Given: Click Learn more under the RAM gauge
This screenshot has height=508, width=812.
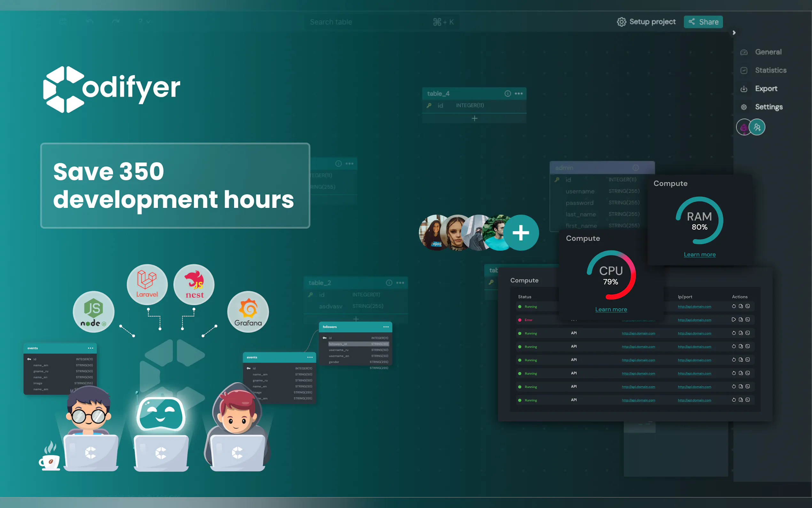Looking at the screenshot, I should coord(699,255).
